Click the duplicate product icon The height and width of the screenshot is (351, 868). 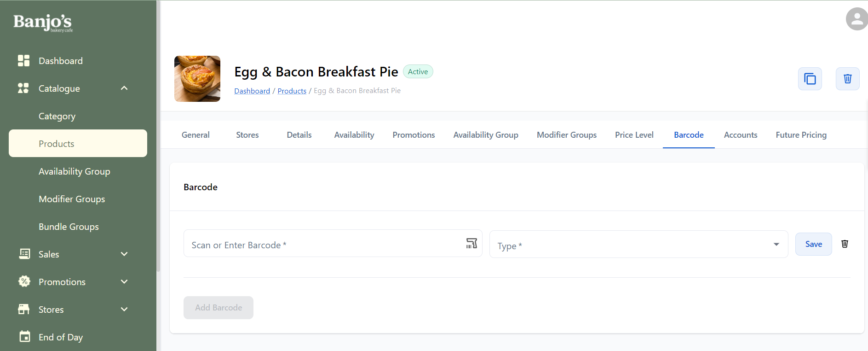[x=810, y=79]
